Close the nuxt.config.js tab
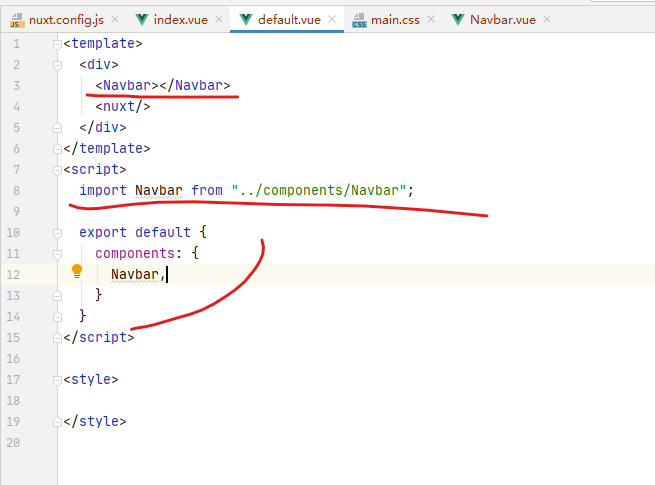Image resolution: width=655 pixels, height=485 pixels. click(x=115, y=19)
